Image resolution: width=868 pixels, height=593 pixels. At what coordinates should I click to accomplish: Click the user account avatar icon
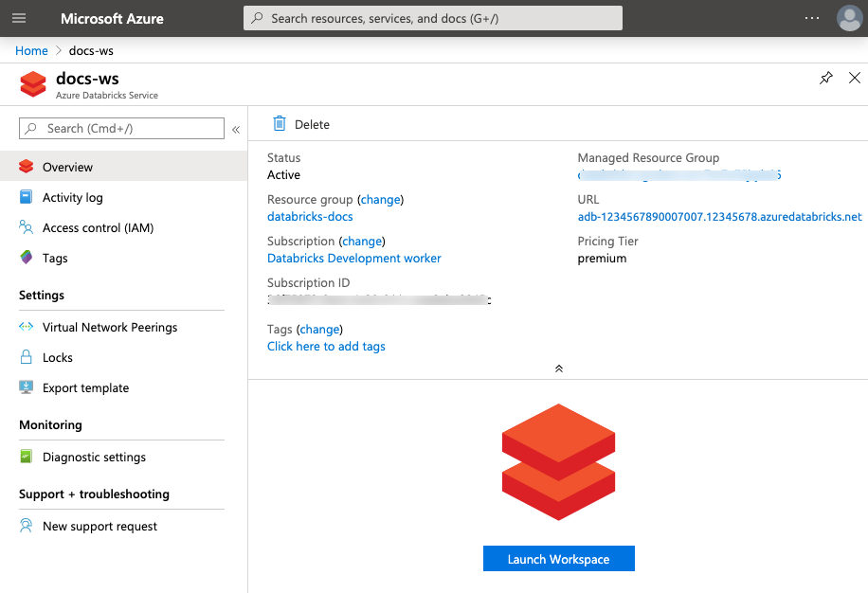point(849,18)
